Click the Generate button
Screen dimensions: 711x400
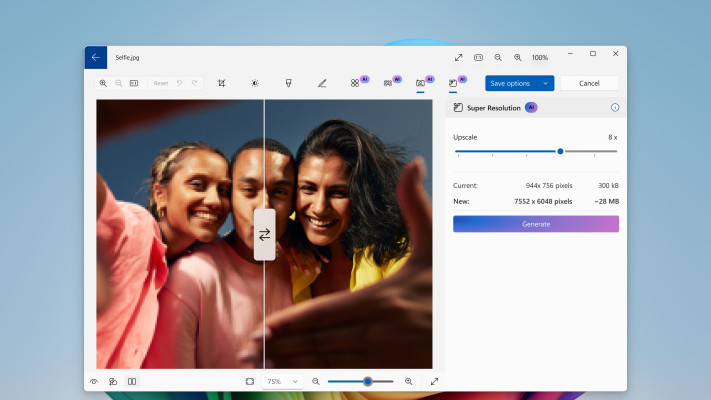[x=536, y=224]
